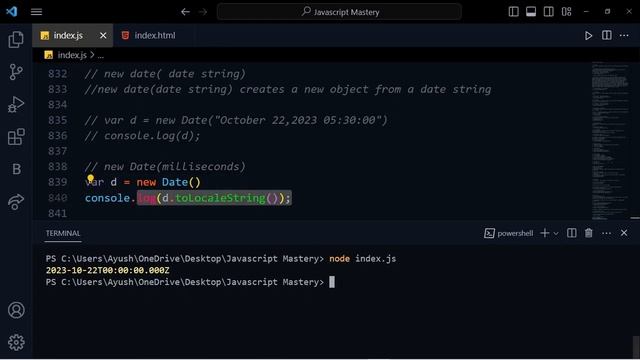Click the node index.js command text

point(362,259)
